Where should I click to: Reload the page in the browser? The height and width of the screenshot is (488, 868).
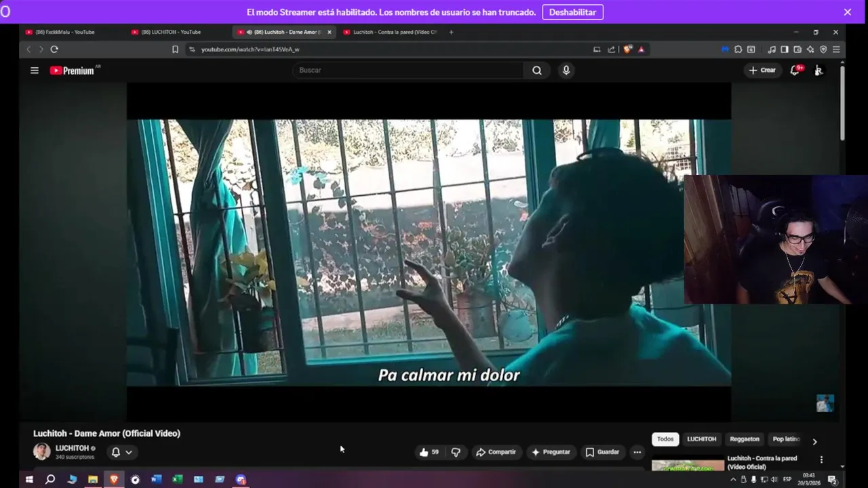54,49
